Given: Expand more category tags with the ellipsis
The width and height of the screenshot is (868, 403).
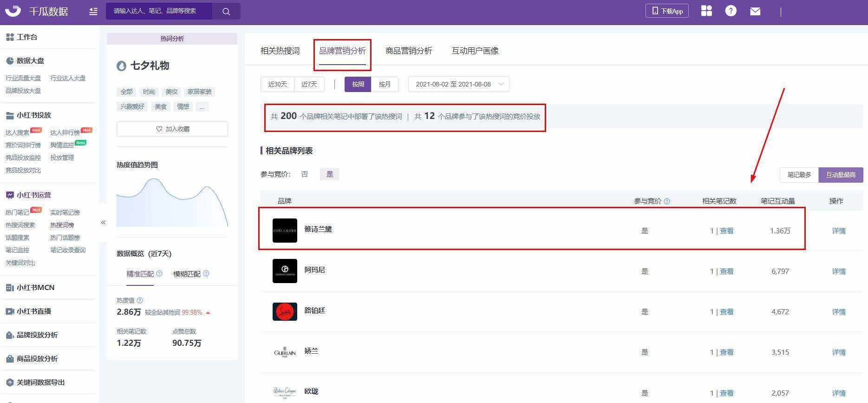Looking at the screenshot, I should point(202,106).
